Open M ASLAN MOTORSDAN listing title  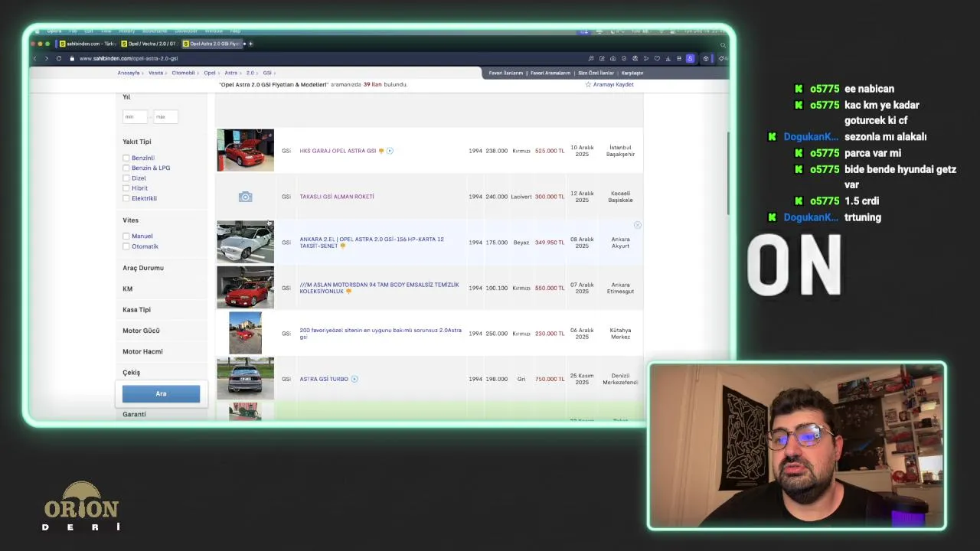[x=379, y=288]
